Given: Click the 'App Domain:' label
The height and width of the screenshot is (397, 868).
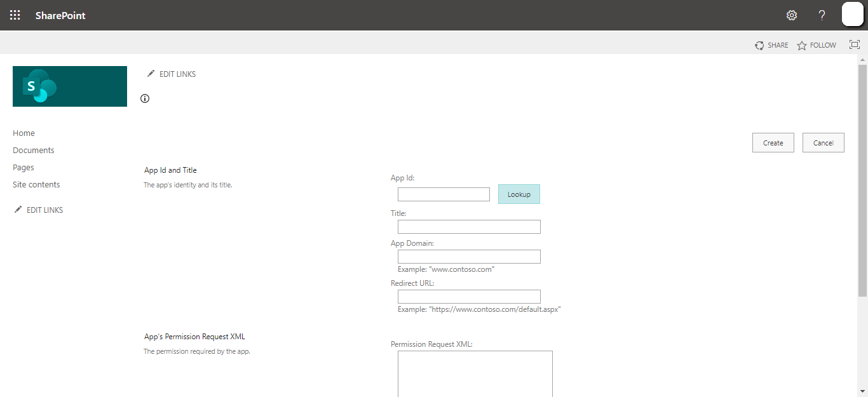Looking at the screenshot, I should coord(412,243).
